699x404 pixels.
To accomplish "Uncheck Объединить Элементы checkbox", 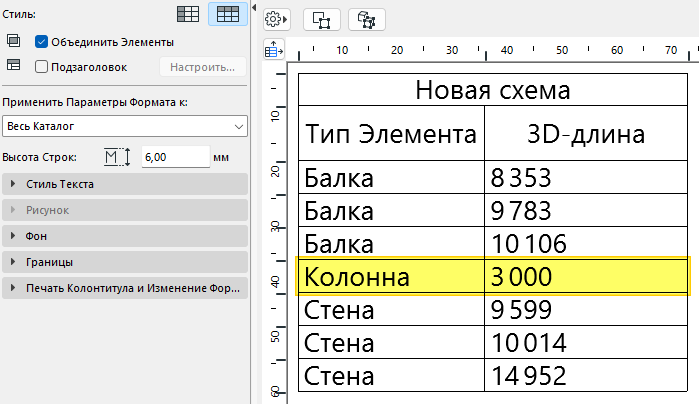I will tap(41, 42).
